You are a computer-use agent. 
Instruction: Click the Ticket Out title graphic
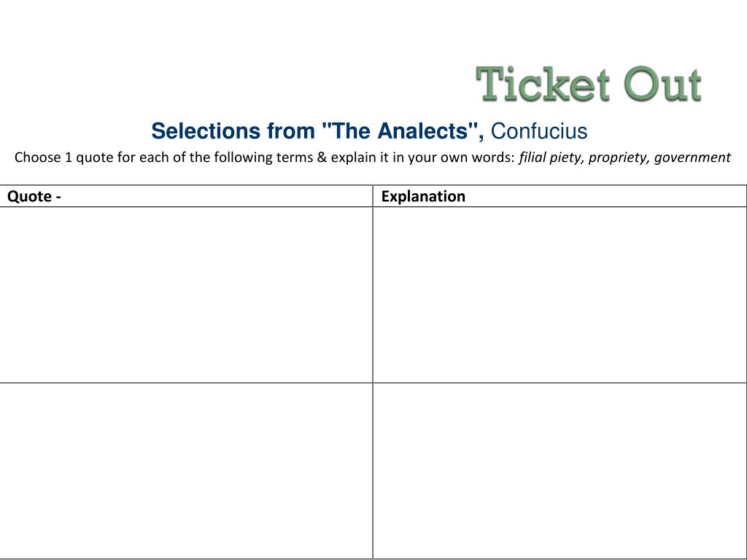pos(589,84)
